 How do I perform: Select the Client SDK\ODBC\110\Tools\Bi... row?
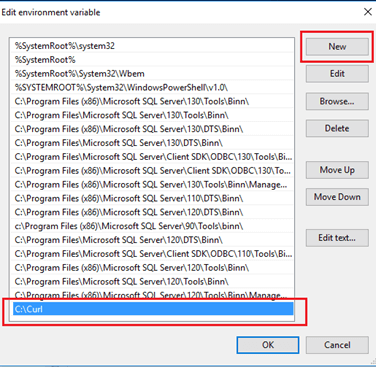153,254
